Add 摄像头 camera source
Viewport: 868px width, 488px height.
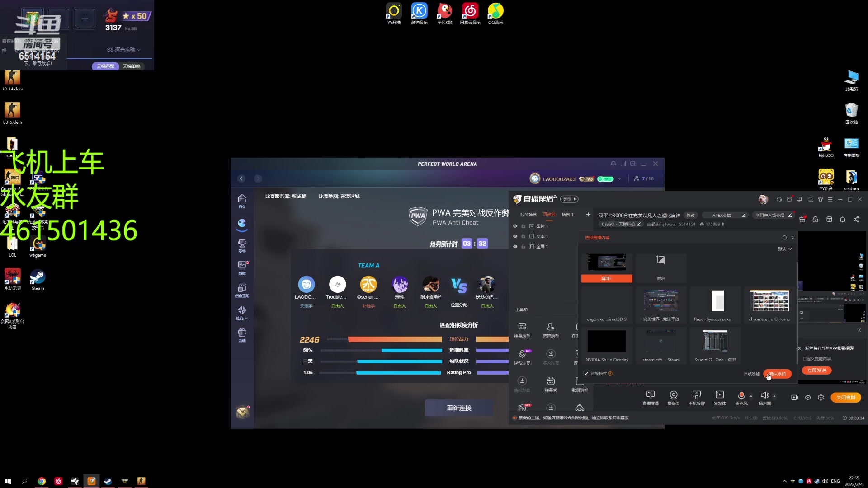(x=674, y=398)
